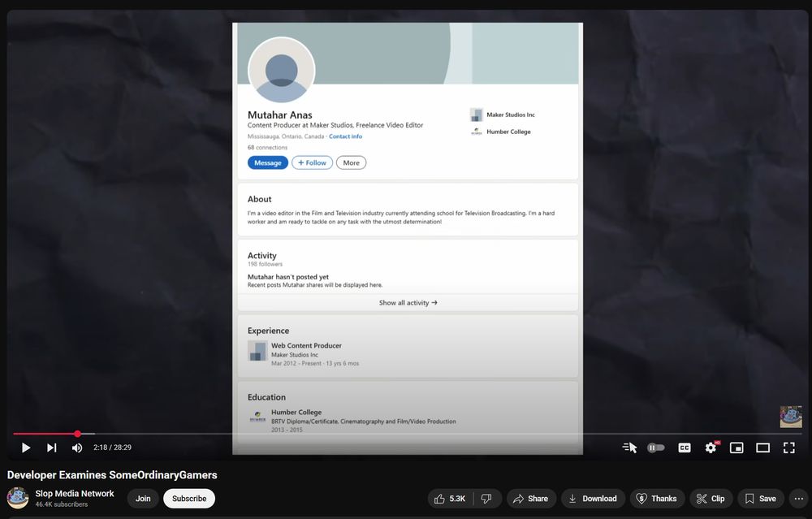This screenshot has height=519, width=812.
Task: Click Maker Studios Inc in profile header
Action: [x=511, y=115]
